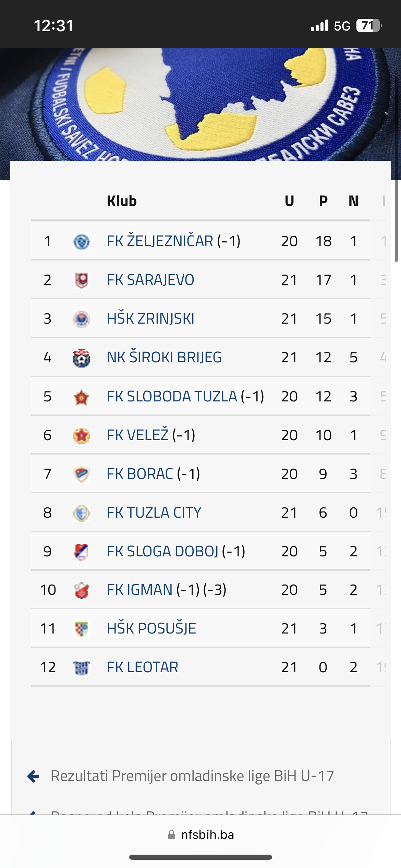
Task: Tap the football federation banner image
Action: [x=200, y=105]
